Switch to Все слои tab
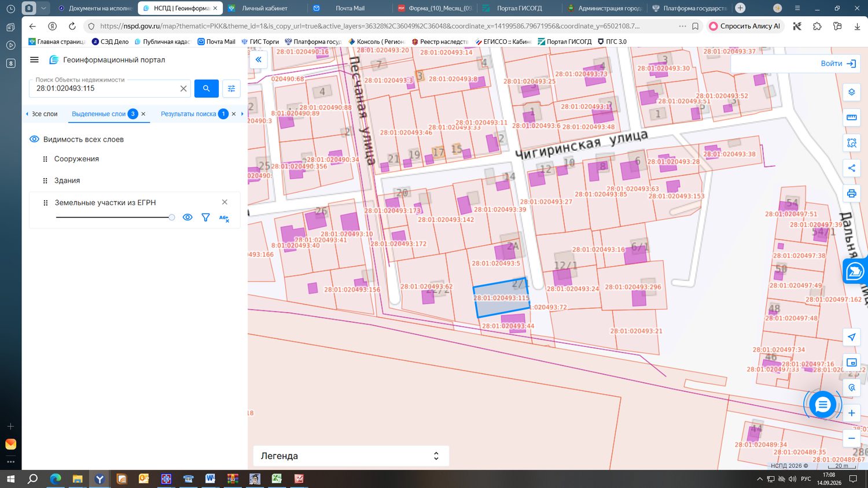 click(x=45, y=114)
